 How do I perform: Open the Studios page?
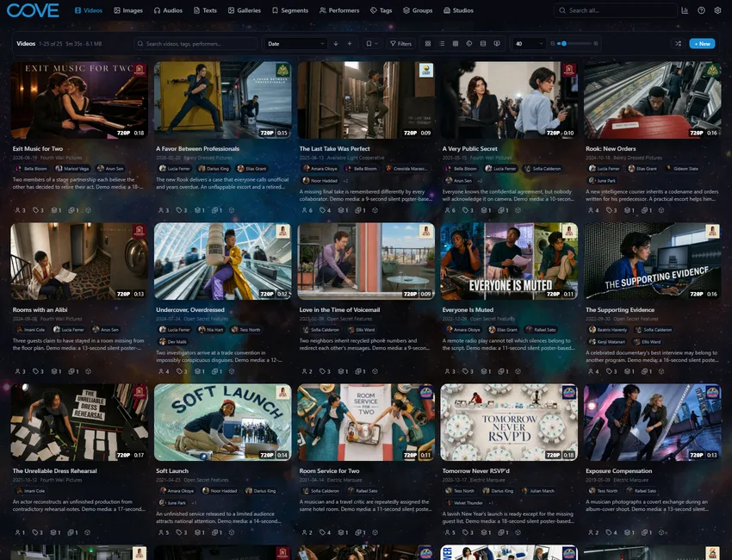click(458, 10)
